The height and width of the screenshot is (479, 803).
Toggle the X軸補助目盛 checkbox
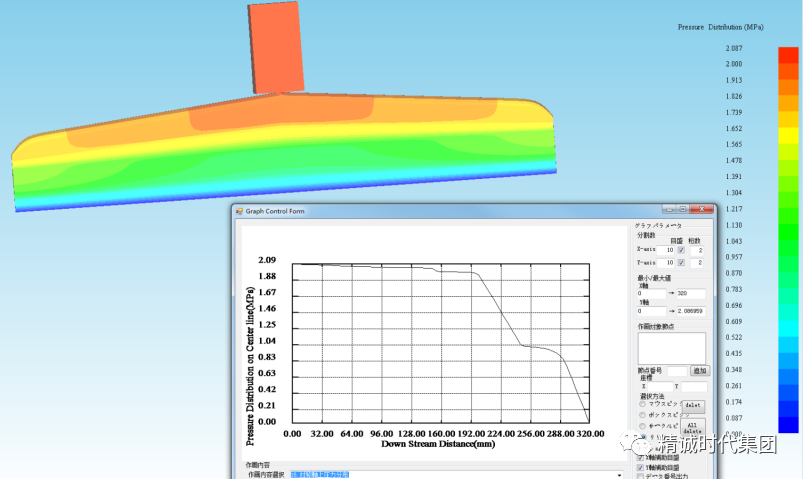coord(641,457)
